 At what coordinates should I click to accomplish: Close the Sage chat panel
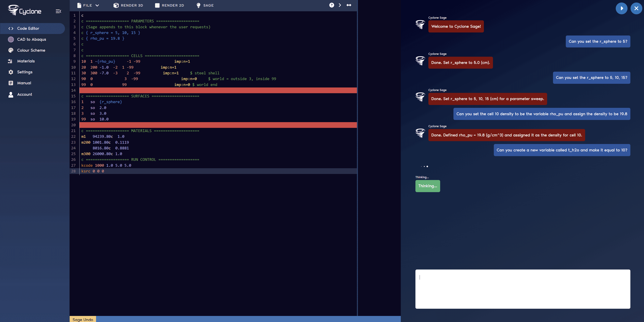[x=636, y=9]
